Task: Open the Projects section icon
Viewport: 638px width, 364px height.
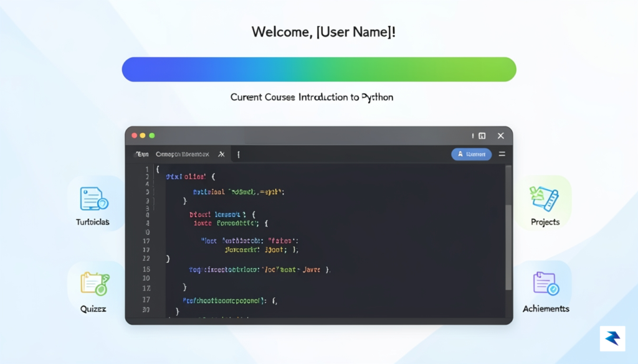Action: [x=545, y=198]
